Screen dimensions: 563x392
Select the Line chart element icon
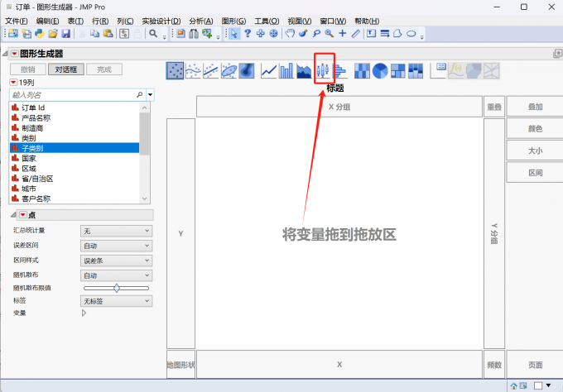(x=269, y=70)
